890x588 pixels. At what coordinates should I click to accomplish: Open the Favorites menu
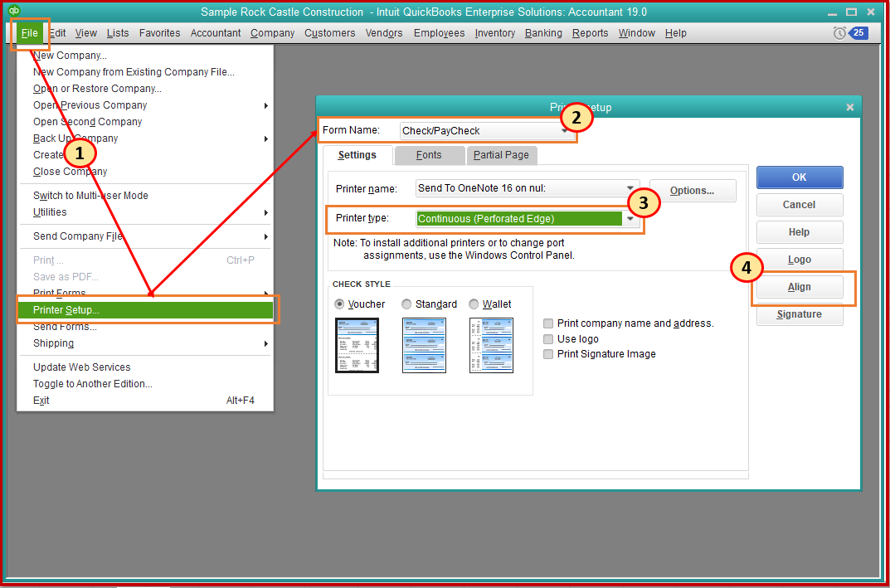pos(159,33)
